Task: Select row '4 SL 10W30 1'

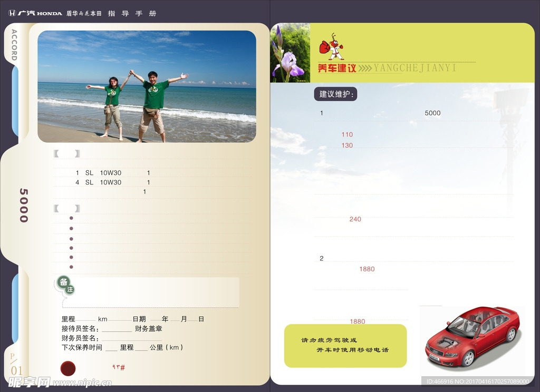Action: click(x=113, y=182)
